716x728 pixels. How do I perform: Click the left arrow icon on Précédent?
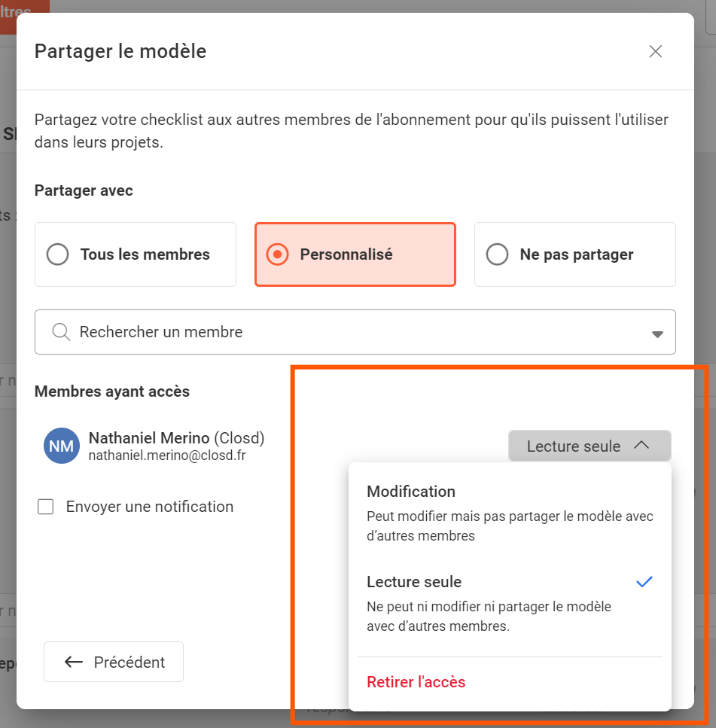74,662
